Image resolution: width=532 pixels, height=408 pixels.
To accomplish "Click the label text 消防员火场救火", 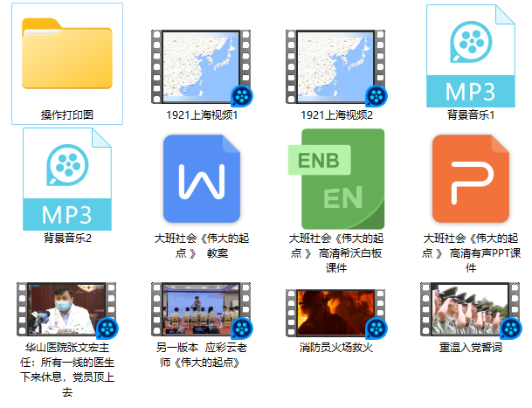I will (x=336, y=348).
